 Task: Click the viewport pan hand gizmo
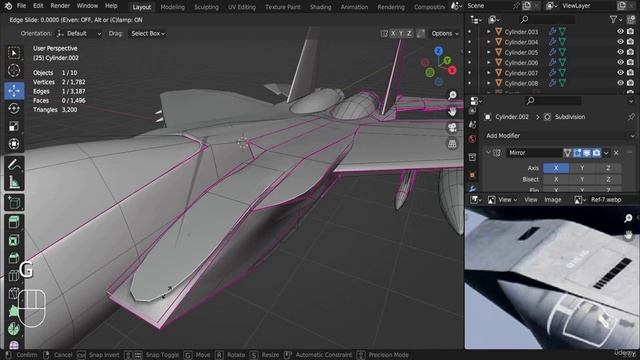click(452, 111)
